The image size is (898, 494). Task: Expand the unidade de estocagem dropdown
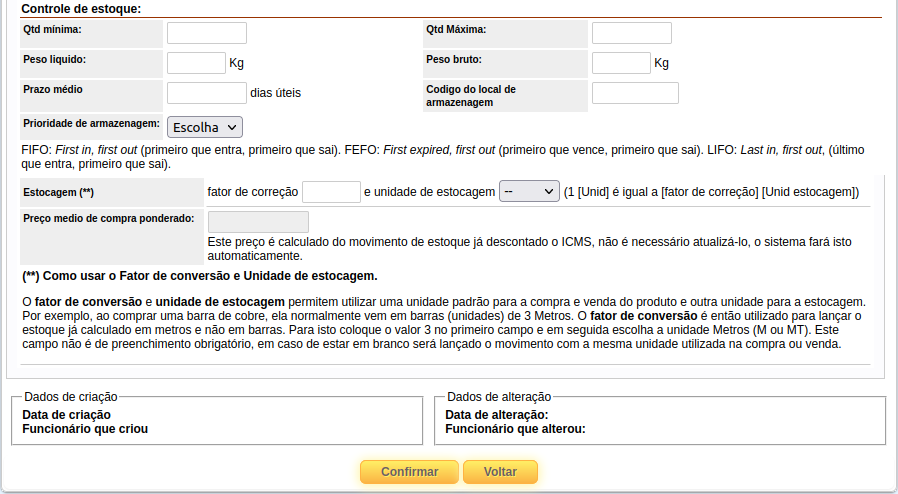tap(529, 192)
